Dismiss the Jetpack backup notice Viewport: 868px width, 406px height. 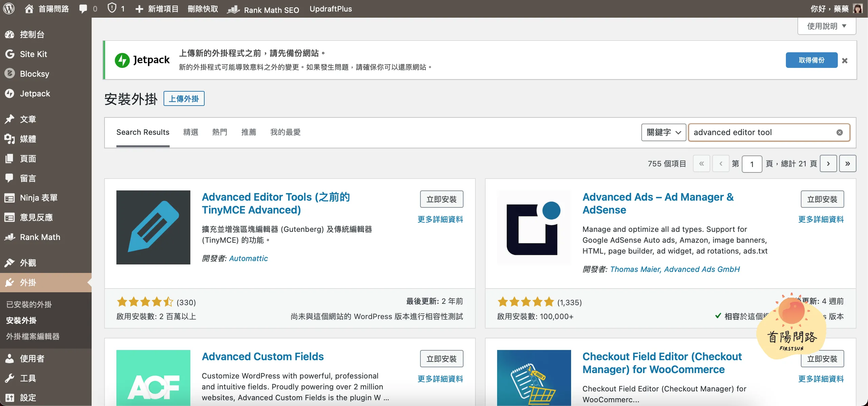pyautogui.click(x=845, y=60)
